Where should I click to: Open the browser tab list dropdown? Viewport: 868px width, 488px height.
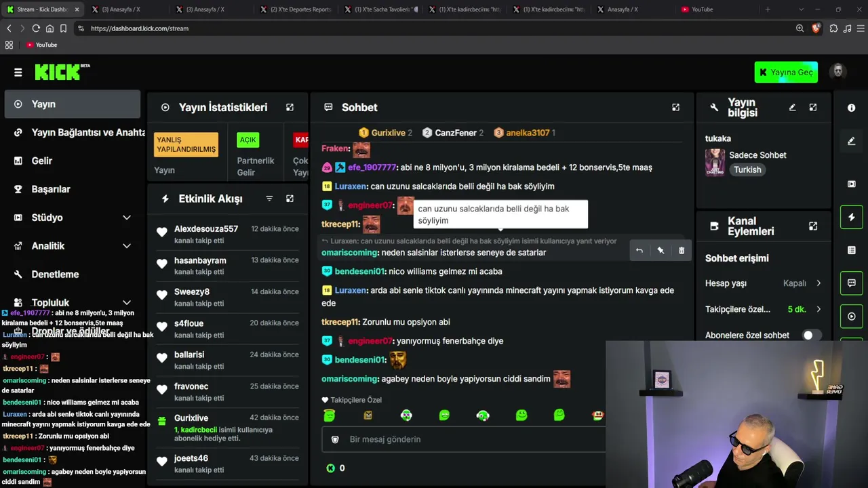point(802,9)
